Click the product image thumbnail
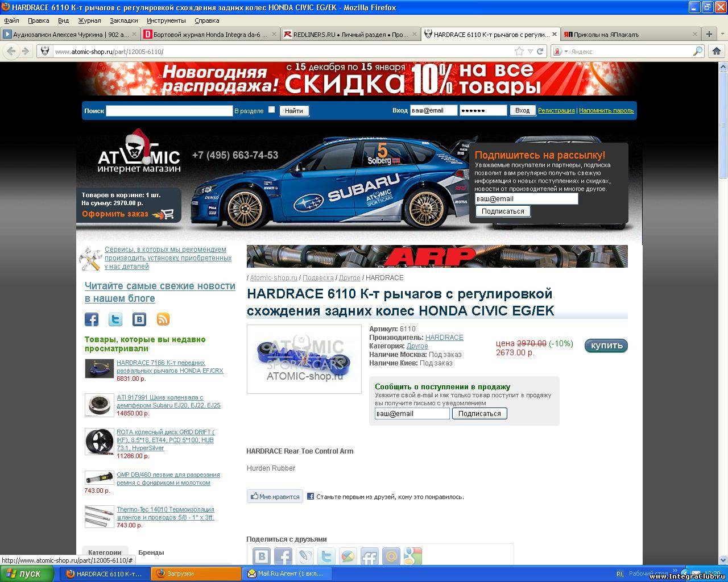This screenshot has height=582, width=728. (x=304, y=359)
